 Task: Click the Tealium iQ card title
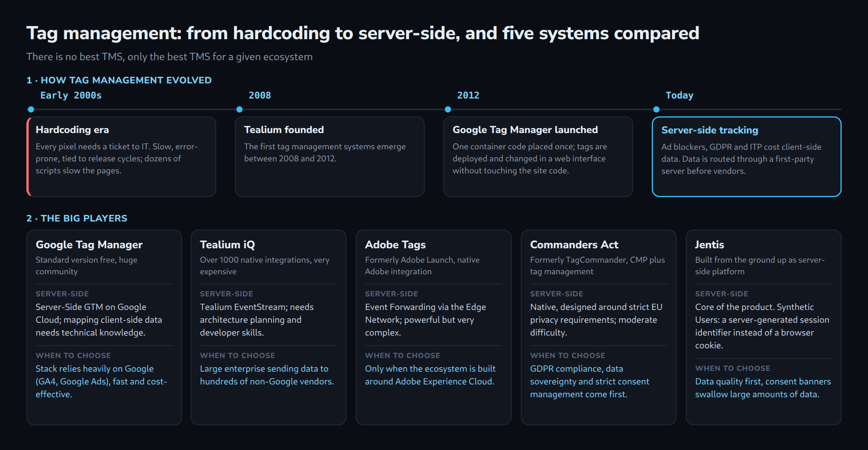pyautogui.click(x=227, y=245)
